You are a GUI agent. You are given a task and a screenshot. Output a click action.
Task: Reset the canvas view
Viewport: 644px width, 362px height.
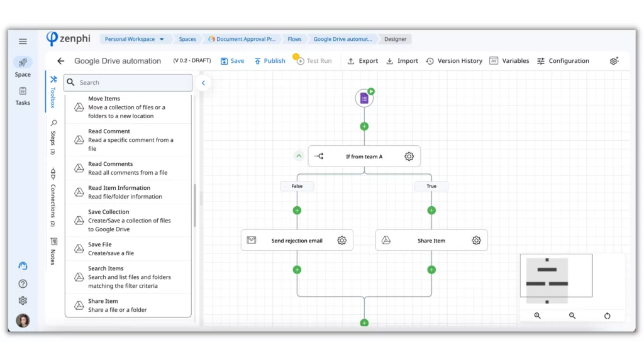click(608, 315)
